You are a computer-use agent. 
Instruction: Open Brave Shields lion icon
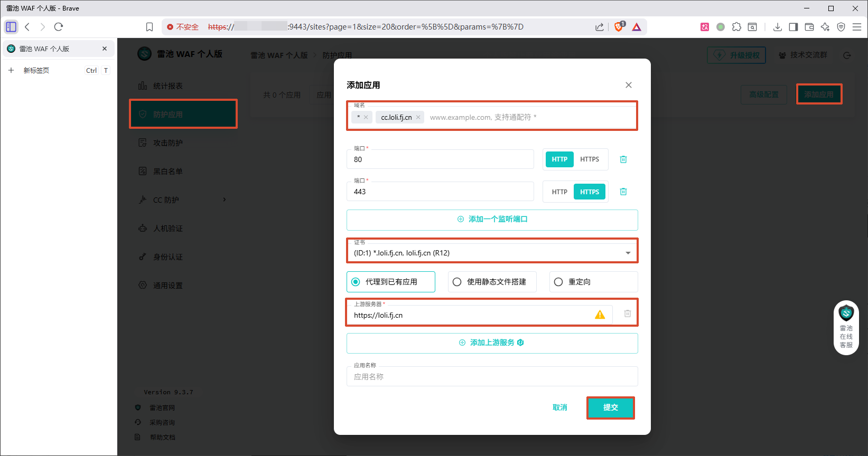pos(619,27)
